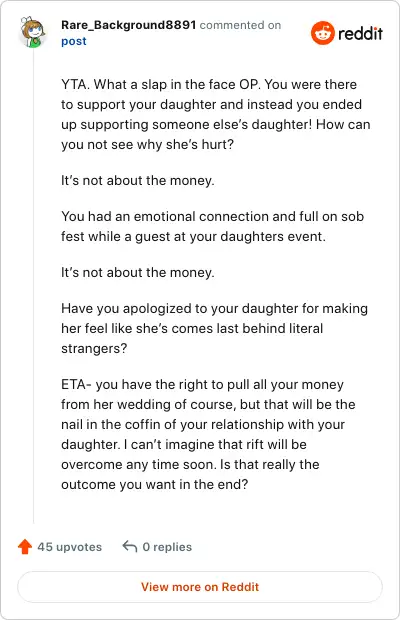
Task: Collapse the comment via vertical thread line
Action: coord(33,287)
